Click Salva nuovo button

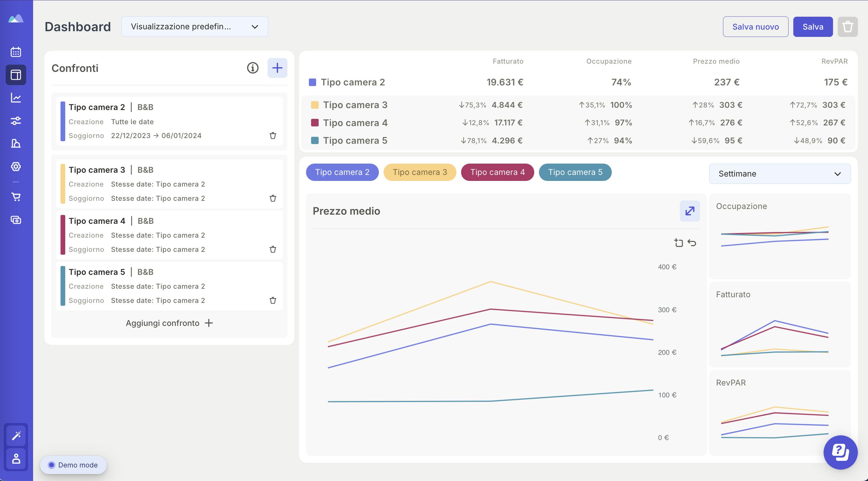click(x=755, y=26)
